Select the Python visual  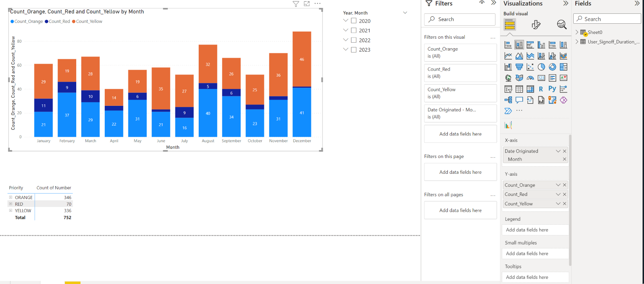pyautogui.click(x=552, y=89)
